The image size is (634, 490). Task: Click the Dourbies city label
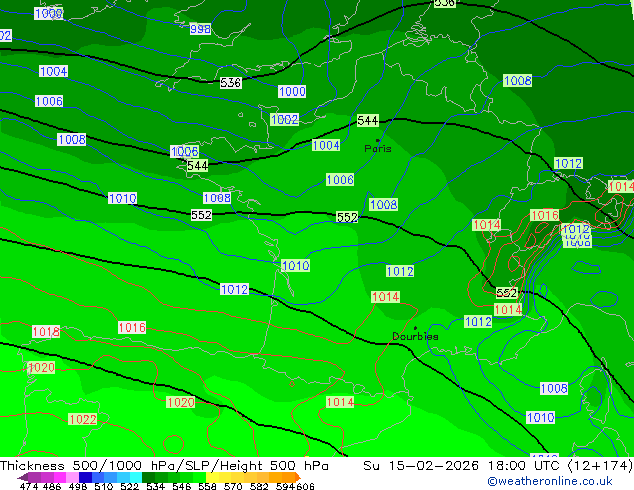pyautogui.click(x=415, y=336)
